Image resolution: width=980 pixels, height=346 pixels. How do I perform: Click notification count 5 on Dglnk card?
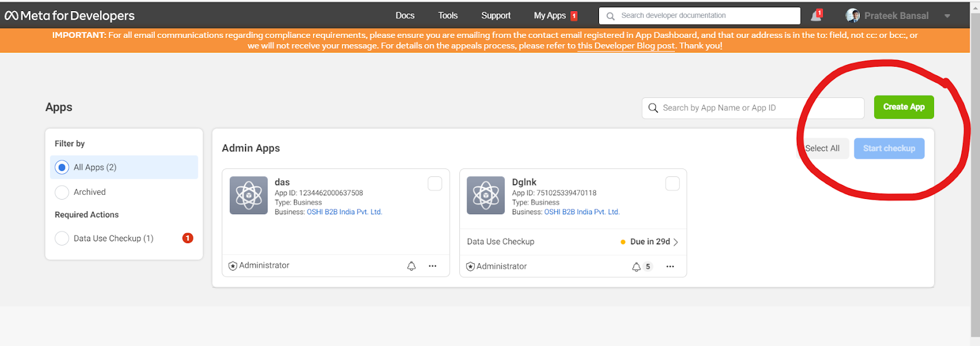[647, 266]
